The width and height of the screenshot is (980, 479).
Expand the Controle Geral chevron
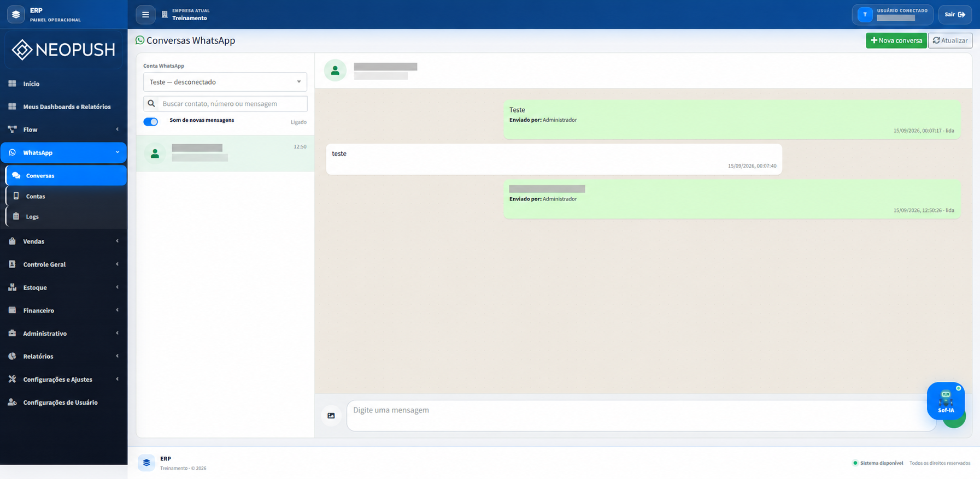coord(117,264)
